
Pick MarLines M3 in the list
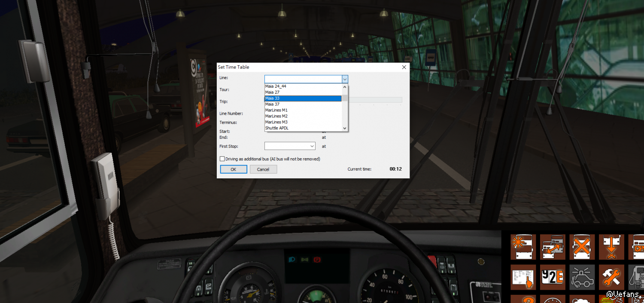tap(303, 122)
